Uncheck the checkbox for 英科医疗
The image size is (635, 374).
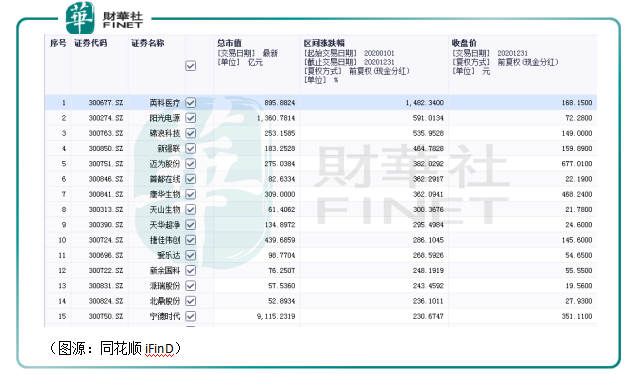(x=190, y=103)
